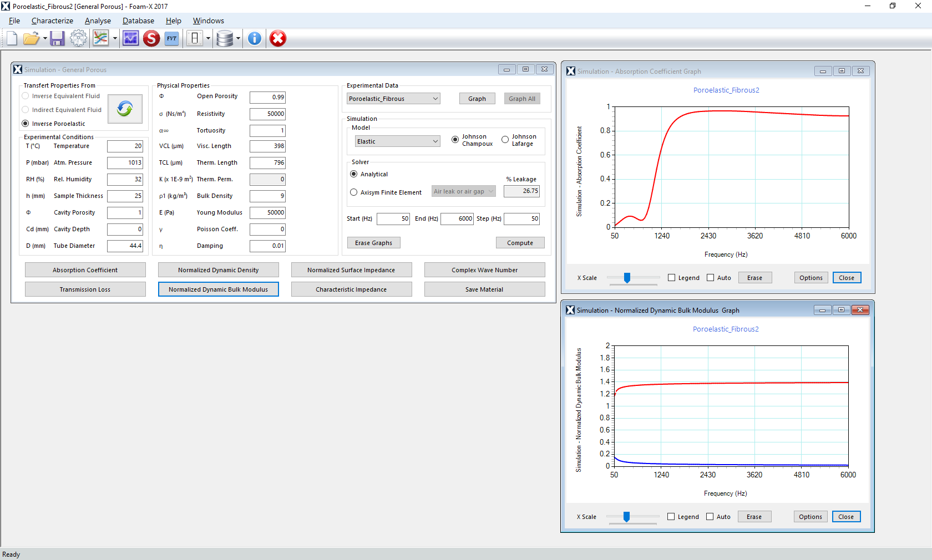Image resolution: width=932 pixels, height=560 pixels.
Task: Click the database cylinder icon
Action: tap(225, 39)
